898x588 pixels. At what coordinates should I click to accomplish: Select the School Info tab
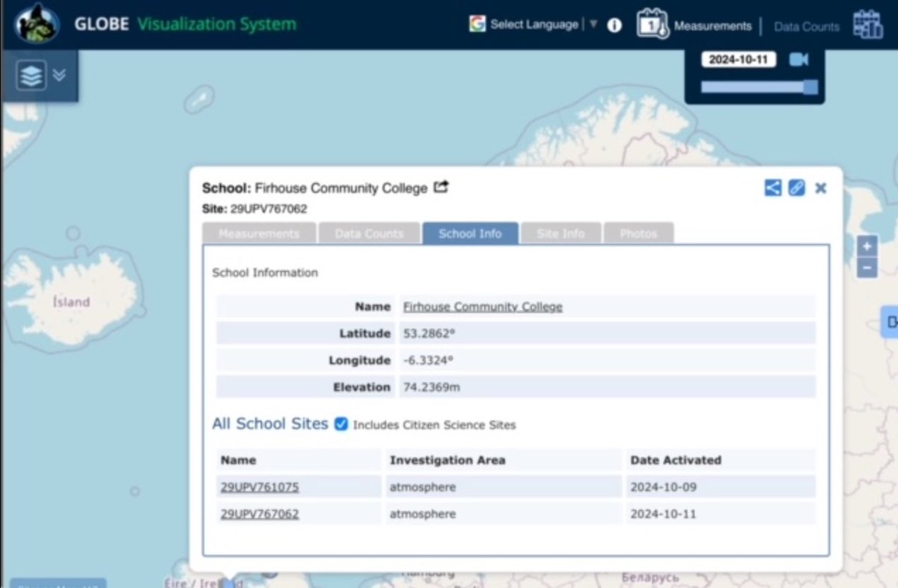[x=470, y=233]
